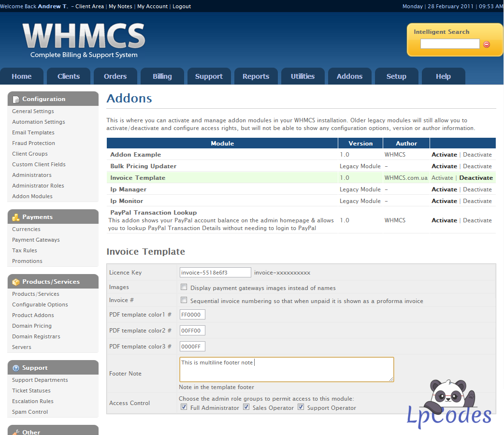Click the Products/Services box icon
Screen dimensions: 504x435
(16, 282)
